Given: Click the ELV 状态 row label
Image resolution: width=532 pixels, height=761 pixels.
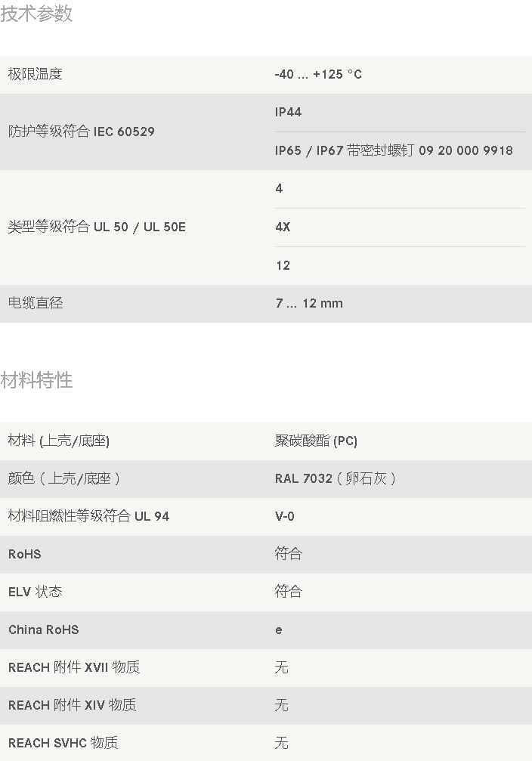Looking at the screenshot, I should click(36, 592).
